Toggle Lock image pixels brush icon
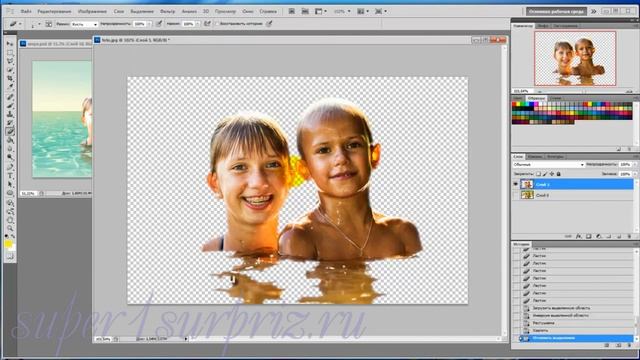640x360 pixels. (545, 174)
